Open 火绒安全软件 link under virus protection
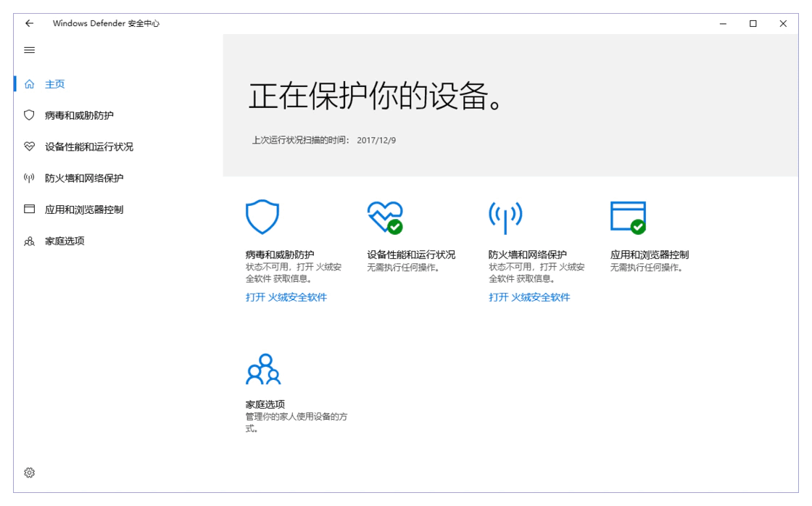 [x=286, y=297]
